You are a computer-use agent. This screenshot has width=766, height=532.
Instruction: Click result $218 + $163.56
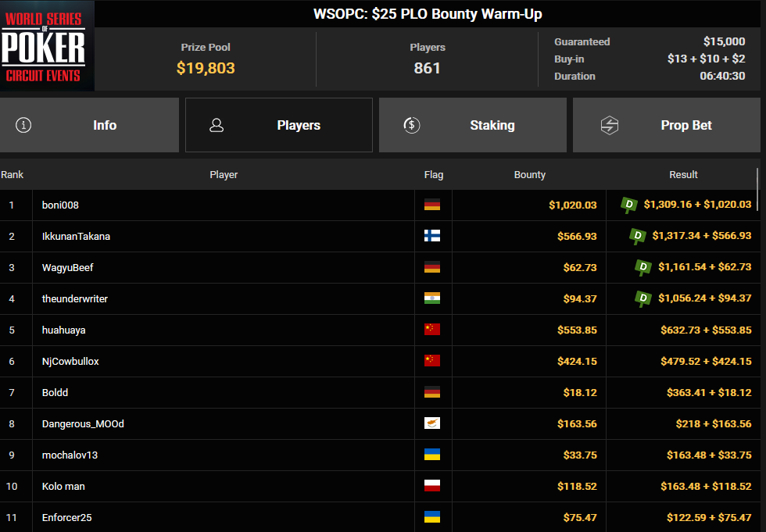[713, 423]
